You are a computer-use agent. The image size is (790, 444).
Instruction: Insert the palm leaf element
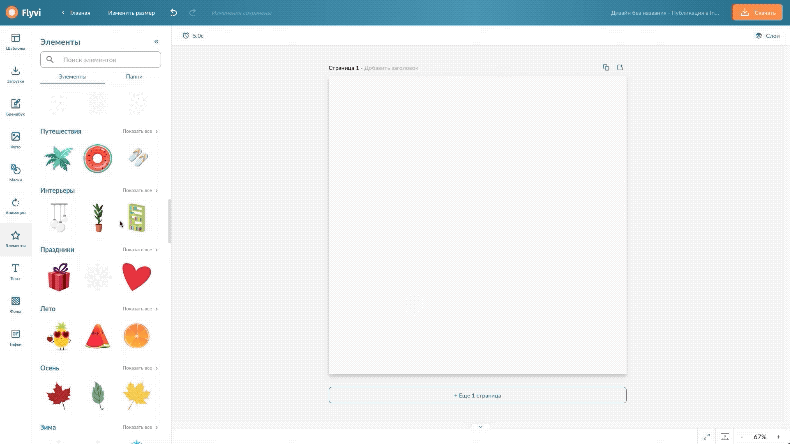pyautogui.click(x=58, y=158)
